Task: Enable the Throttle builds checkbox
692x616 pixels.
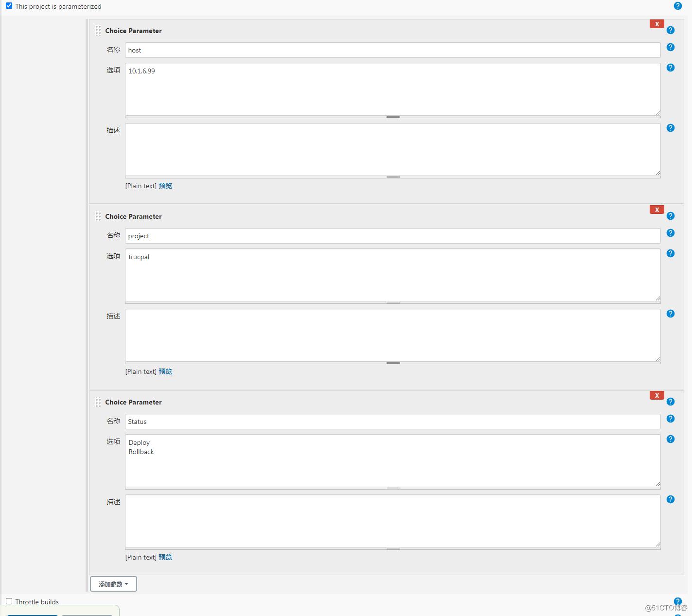Action: [x=9, y=601]
